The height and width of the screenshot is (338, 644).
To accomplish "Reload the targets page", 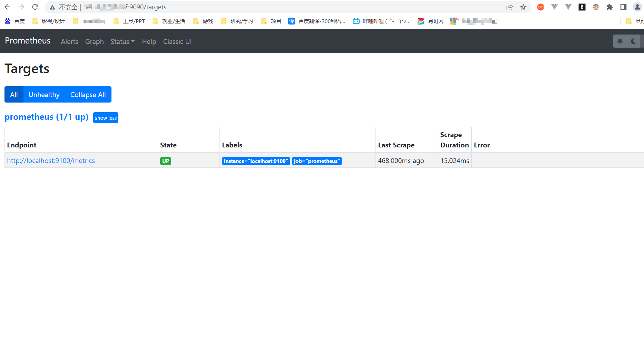I will coord(35,7).
